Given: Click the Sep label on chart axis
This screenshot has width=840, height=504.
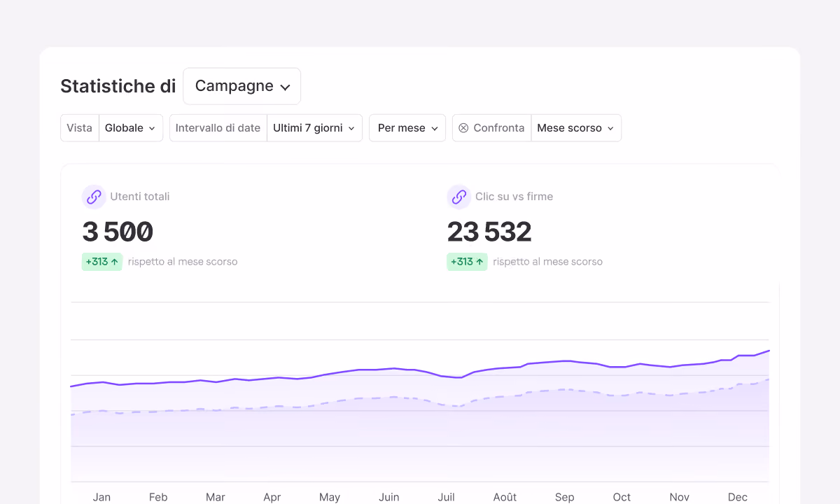Looking at the screenshot, I should (564, 497).
